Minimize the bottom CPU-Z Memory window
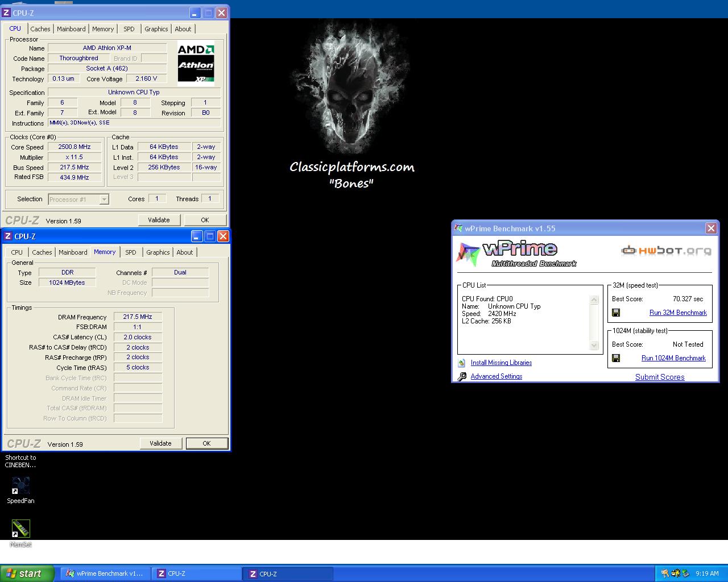728x582 pixels. [x=197, y=236]
